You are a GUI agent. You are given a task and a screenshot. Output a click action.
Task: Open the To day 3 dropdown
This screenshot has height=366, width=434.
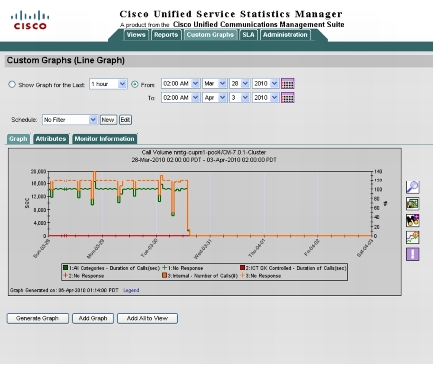(239, 98)
